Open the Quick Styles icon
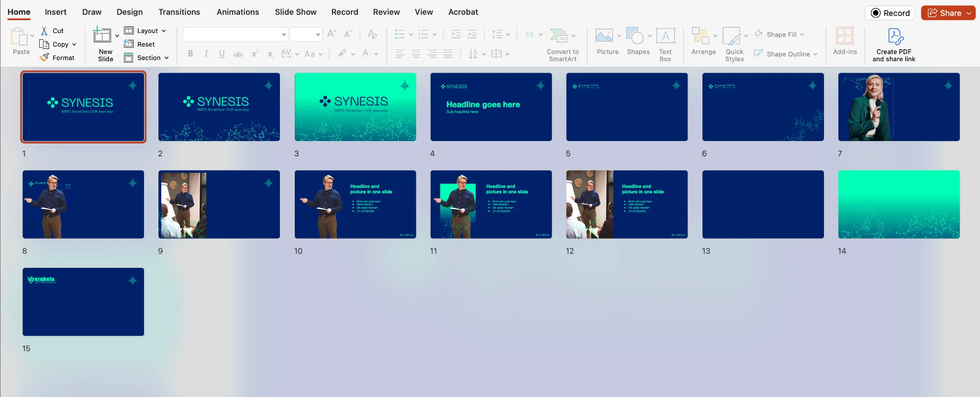The height and width of the screenshot is (397, 980). (x=732, y=36)
